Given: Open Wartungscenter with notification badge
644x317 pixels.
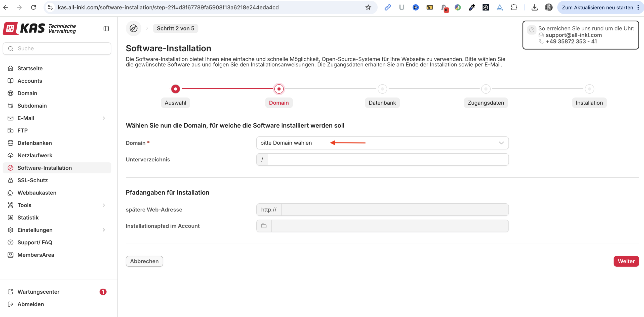Looking at the screenshot, I should click(57, 292).
